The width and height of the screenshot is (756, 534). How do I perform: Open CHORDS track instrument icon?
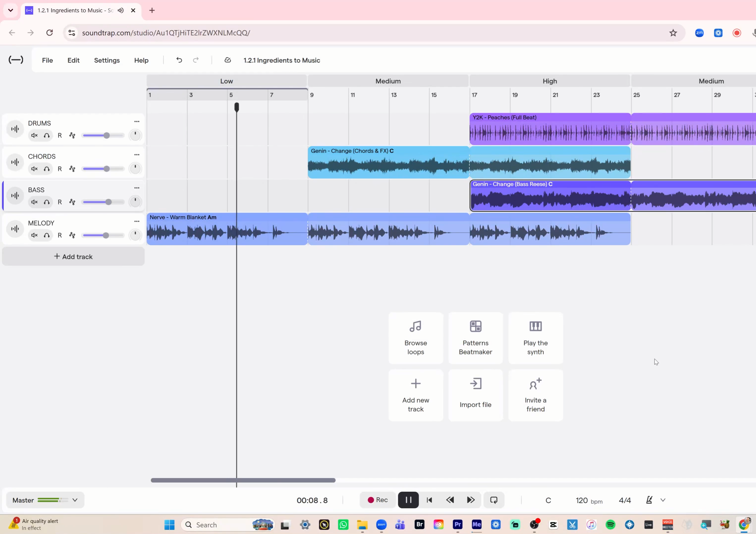tap(15, 162)
